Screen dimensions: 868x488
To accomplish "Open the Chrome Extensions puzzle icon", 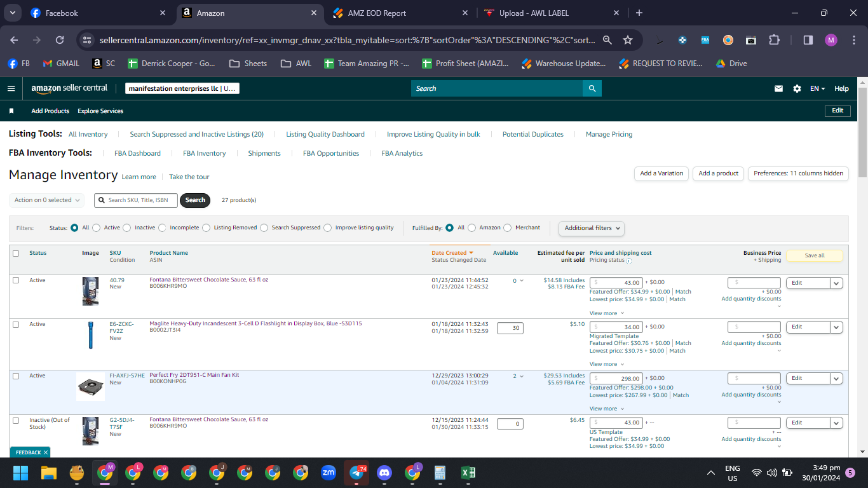I will coord(774,40).
